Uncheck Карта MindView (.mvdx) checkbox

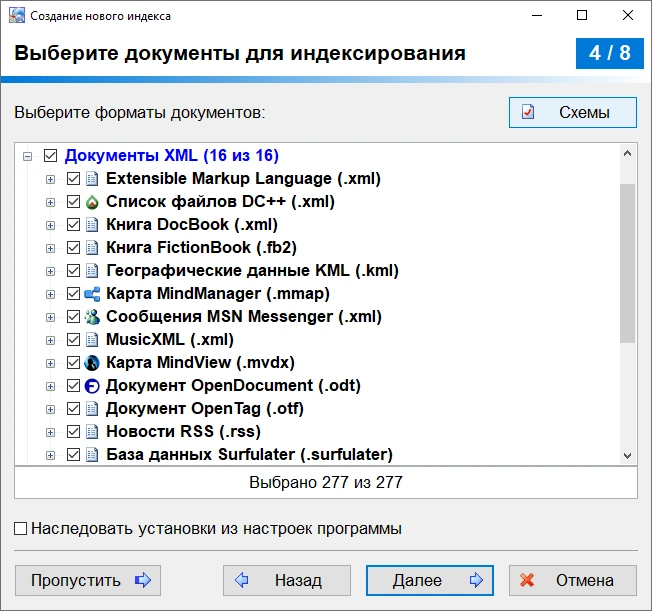[74, 363]
